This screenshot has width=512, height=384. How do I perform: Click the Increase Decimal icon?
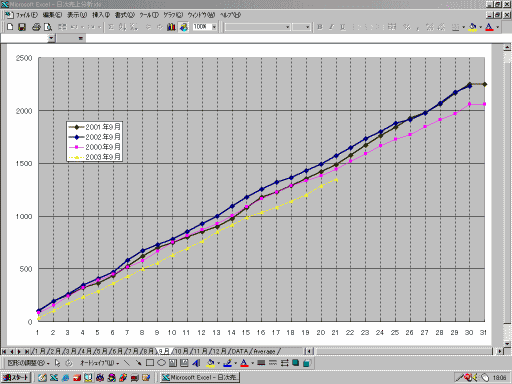[430, 27]
